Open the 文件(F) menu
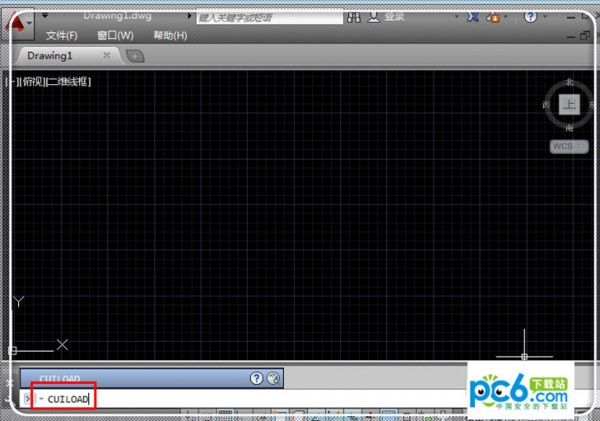This screenshot has height=421, width=600. click(61, 36)
